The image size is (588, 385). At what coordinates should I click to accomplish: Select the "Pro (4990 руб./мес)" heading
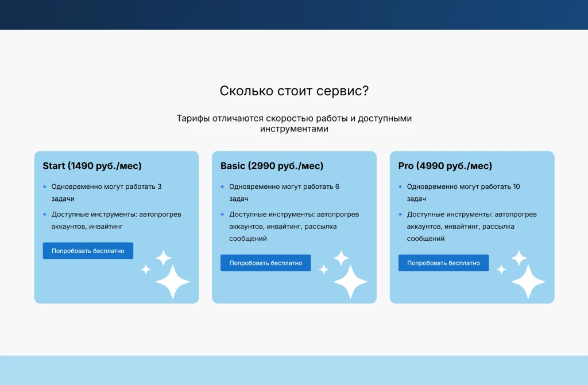445,166
